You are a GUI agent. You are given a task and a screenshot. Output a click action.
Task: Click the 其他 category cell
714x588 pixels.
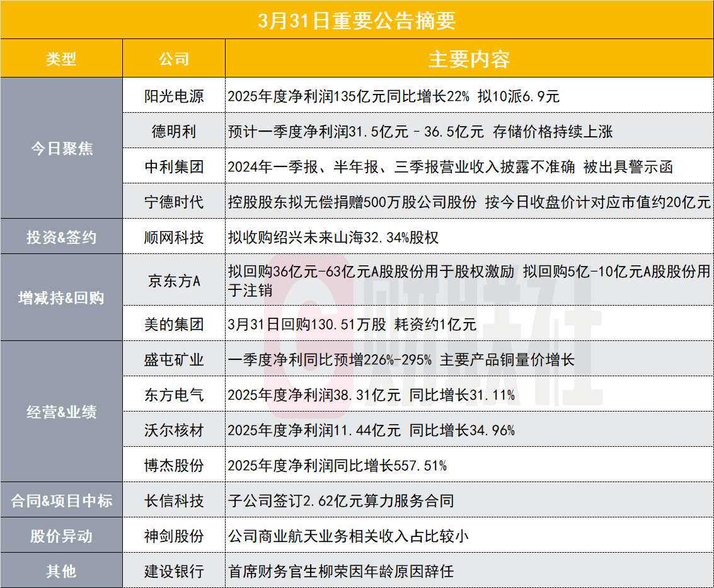pyautogui.click(x=61, y=571)
